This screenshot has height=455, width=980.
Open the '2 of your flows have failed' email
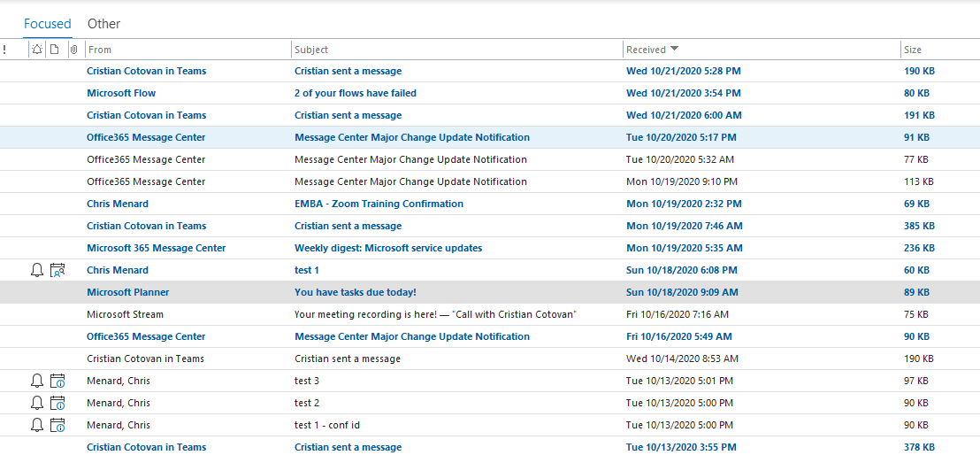coord(355,93)
